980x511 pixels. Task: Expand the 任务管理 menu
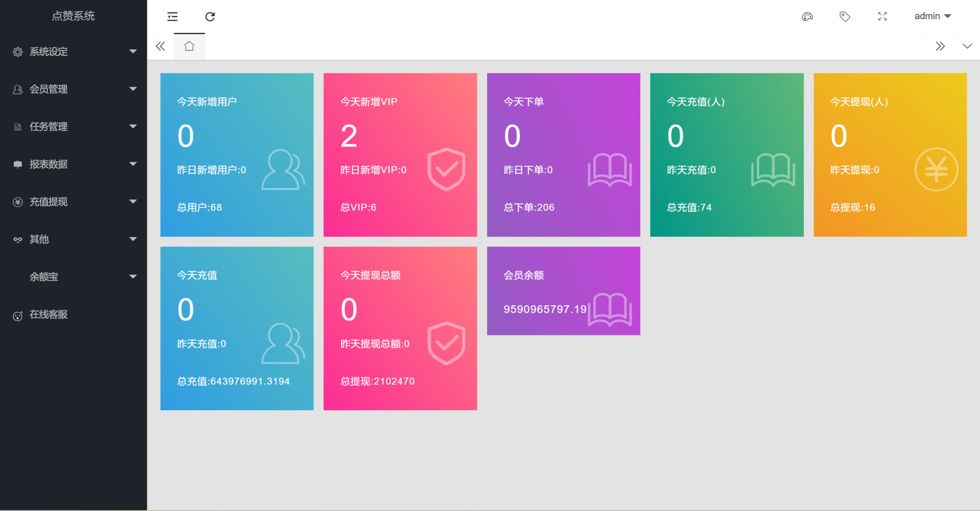[x=73, y=127]
